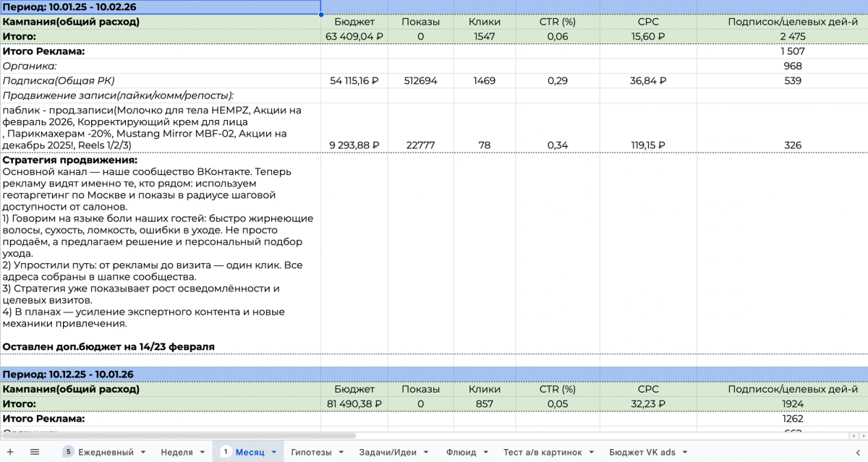Open the all sheets list icon
The height and width of the screenshot is (462, 868).
[34, 452]
